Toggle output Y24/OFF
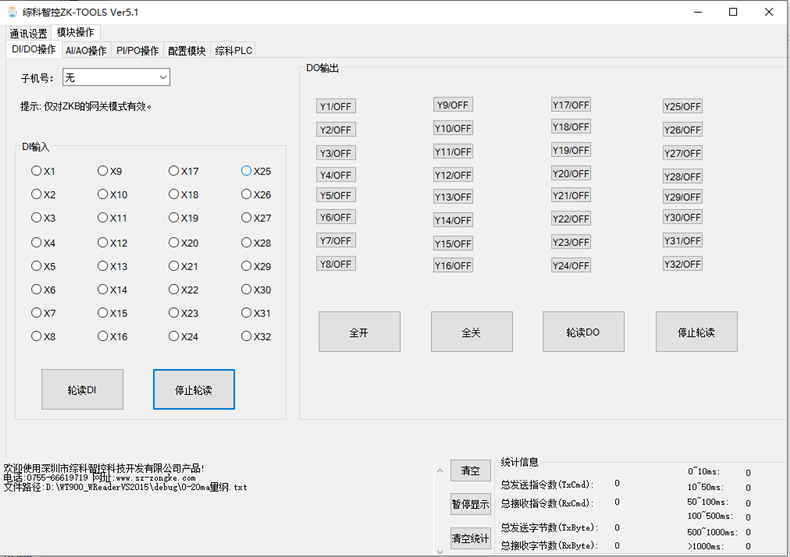Viewport: 790px width, 557px height. 571,265
